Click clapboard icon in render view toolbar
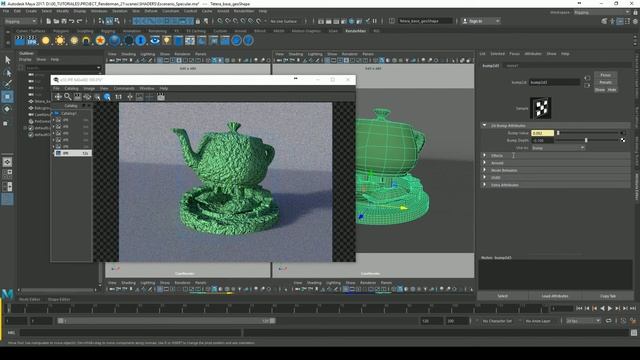640x360 pixels. (x=161, y=97)
